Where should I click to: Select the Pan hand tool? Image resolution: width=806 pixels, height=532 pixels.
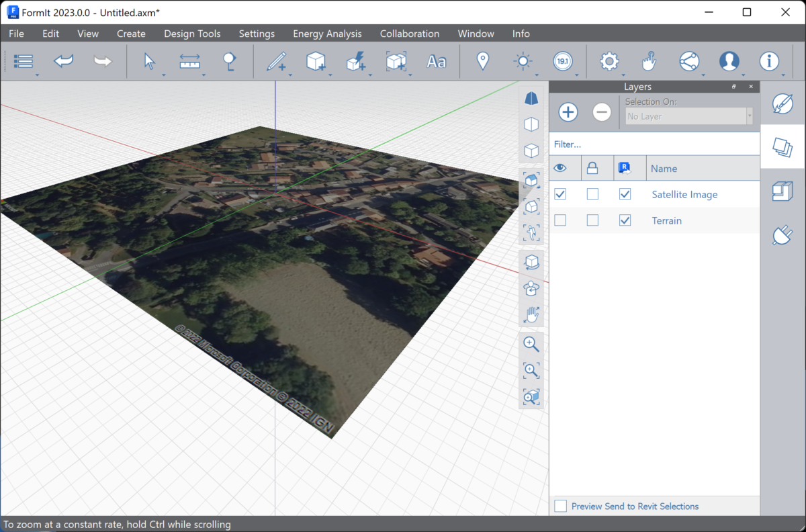coord(531,314)
